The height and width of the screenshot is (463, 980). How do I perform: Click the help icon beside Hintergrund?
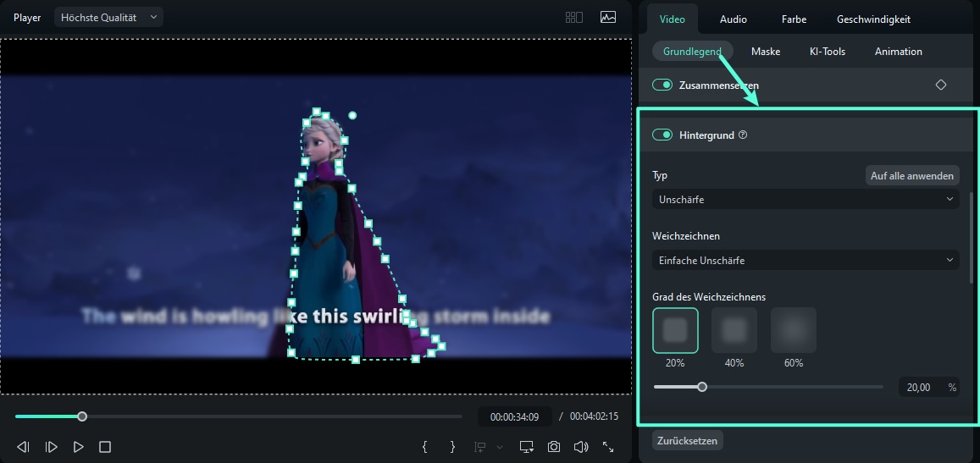click(743, 135)
